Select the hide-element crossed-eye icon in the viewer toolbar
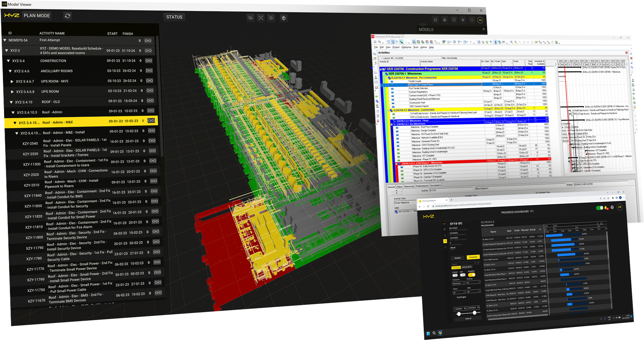Viewport: 644px width, 340px height. click(251, 18)
